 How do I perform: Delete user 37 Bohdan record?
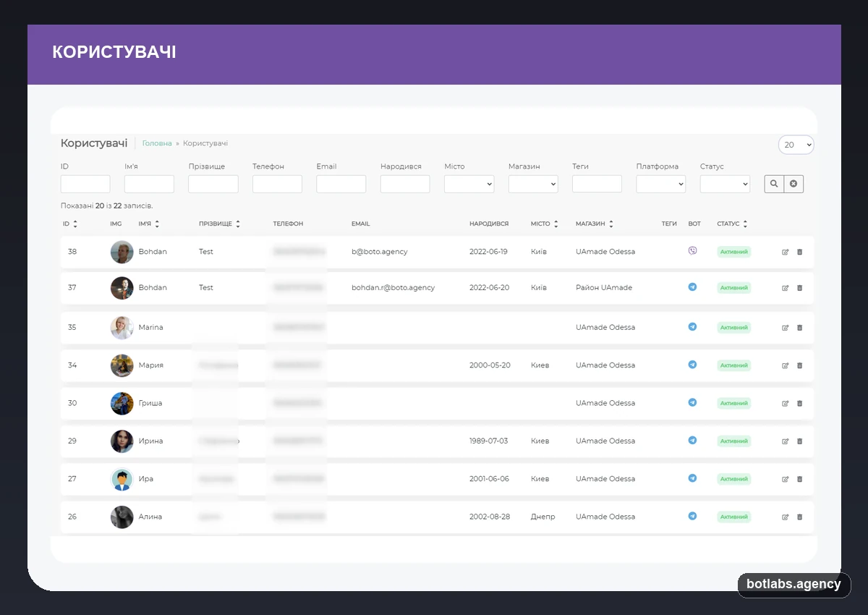coord(799,288)
